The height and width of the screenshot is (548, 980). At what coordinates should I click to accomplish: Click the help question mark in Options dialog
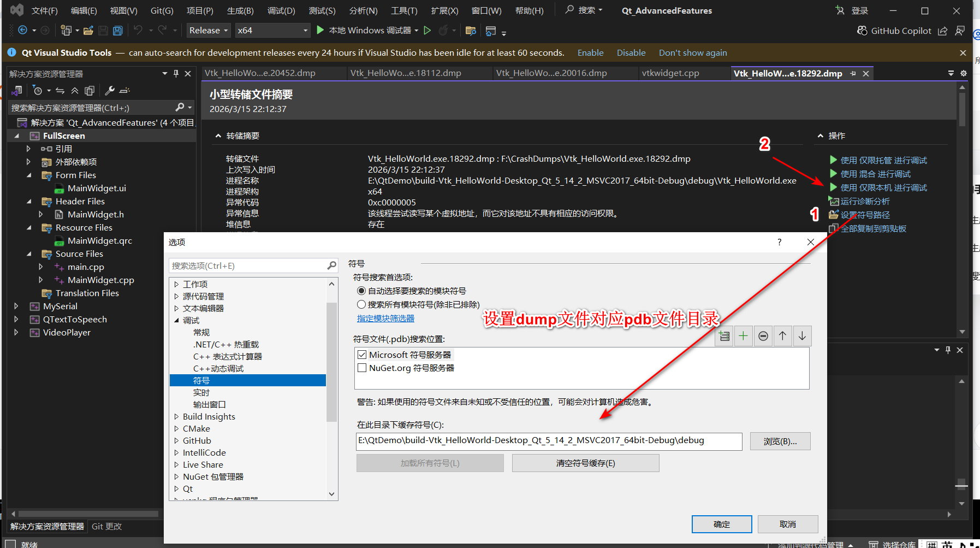[x=779, y=242]
